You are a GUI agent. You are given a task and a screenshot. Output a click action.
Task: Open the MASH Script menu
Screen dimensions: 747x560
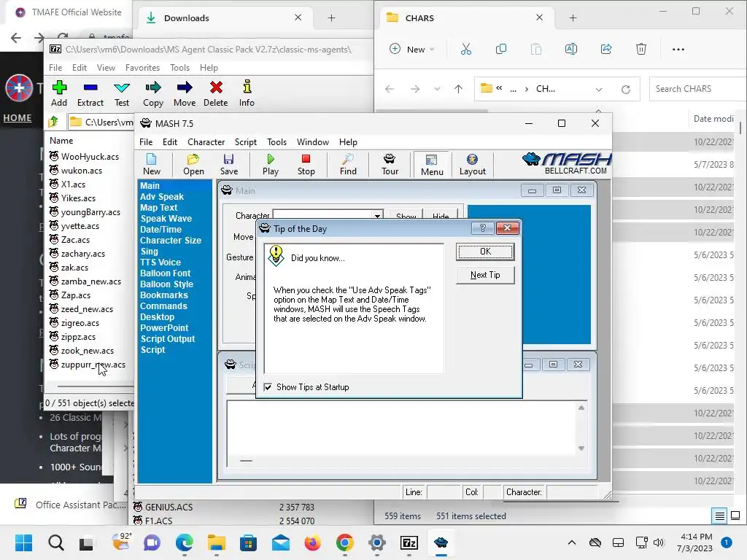point(245,142)
